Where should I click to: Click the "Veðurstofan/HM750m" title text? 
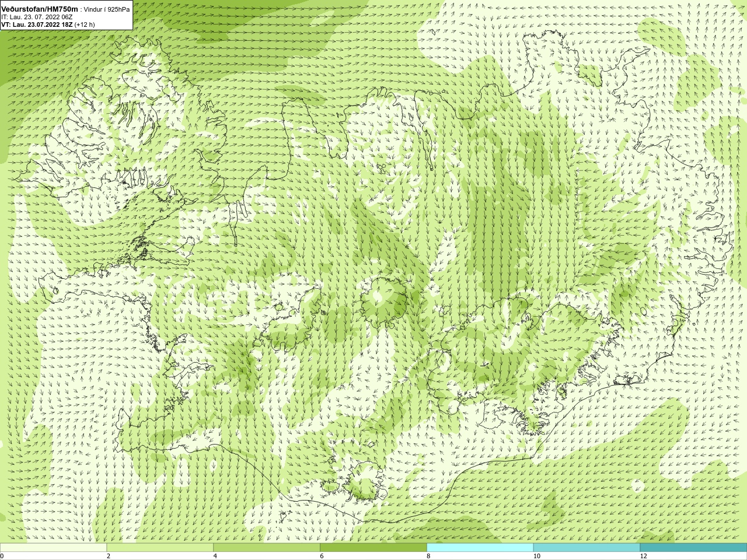pos(40,9)
